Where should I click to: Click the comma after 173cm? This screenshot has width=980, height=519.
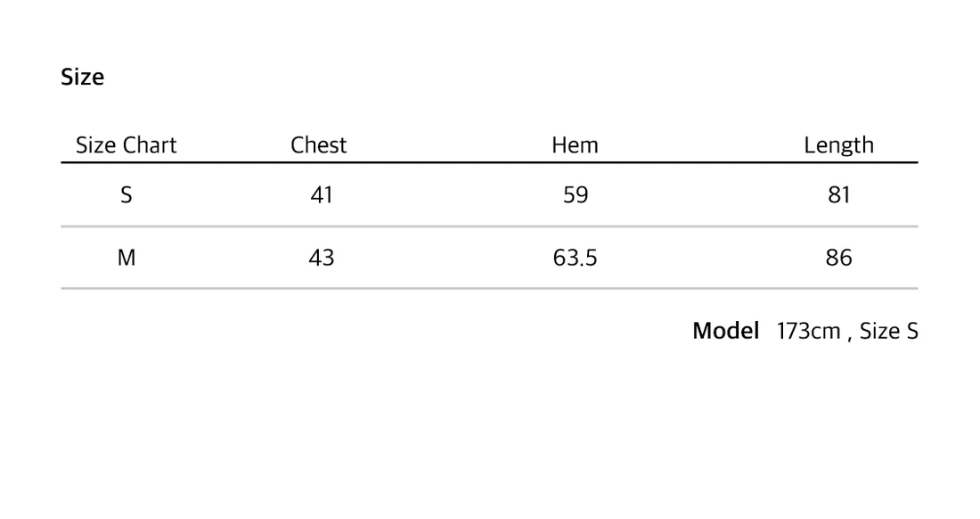pyautogui.click(x=850, y=338)
